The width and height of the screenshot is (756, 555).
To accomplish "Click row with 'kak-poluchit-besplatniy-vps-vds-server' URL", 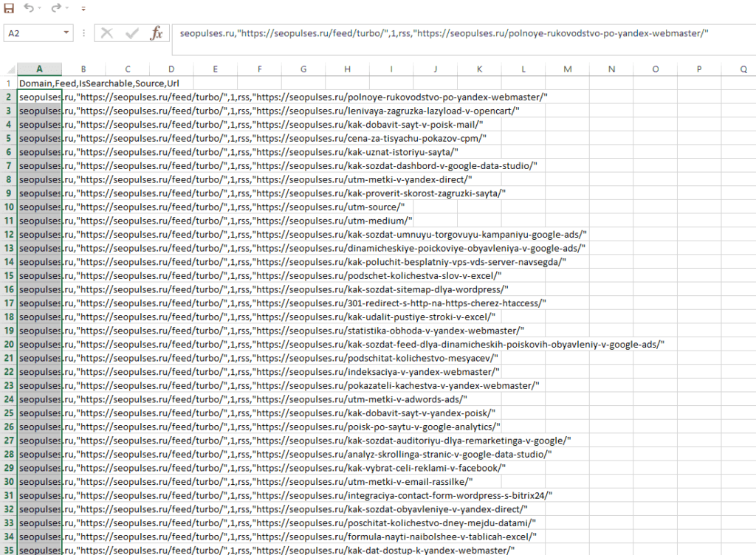I will (x=292, y=262).
